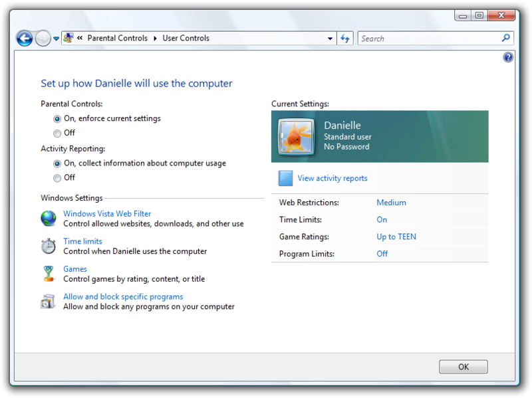Click the blue activity reports notebook icon
This screenshot has height=398, width=532.
[x=285, y=178]
